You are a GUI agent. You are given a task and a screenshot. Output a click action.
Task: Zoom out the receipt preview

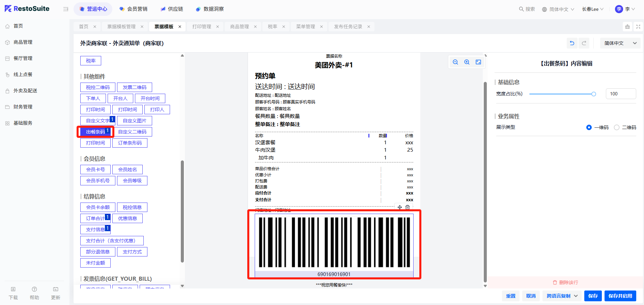[x=455, y=62]
